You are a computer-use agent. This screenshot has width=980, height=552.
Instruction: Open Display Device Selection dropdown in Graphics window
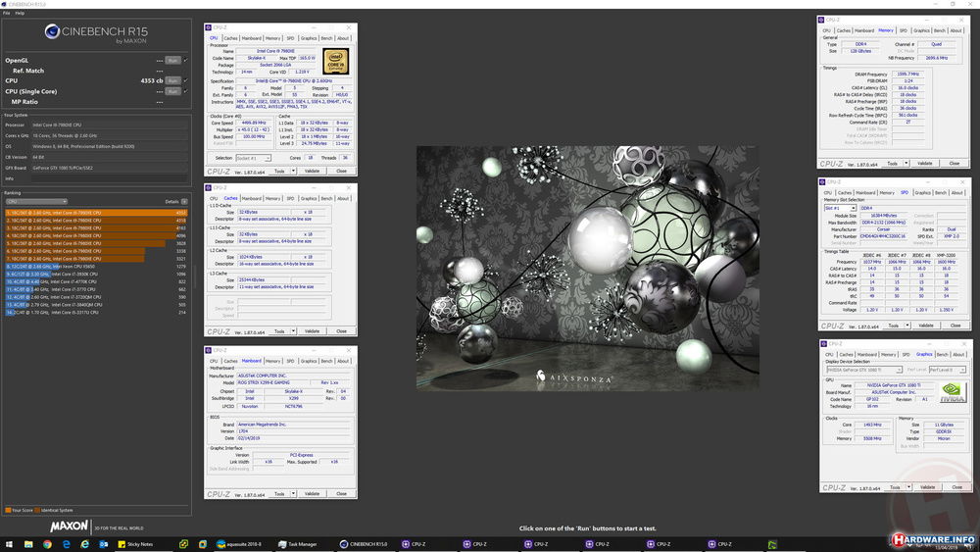pyautogui.click(x=863, y=370)
